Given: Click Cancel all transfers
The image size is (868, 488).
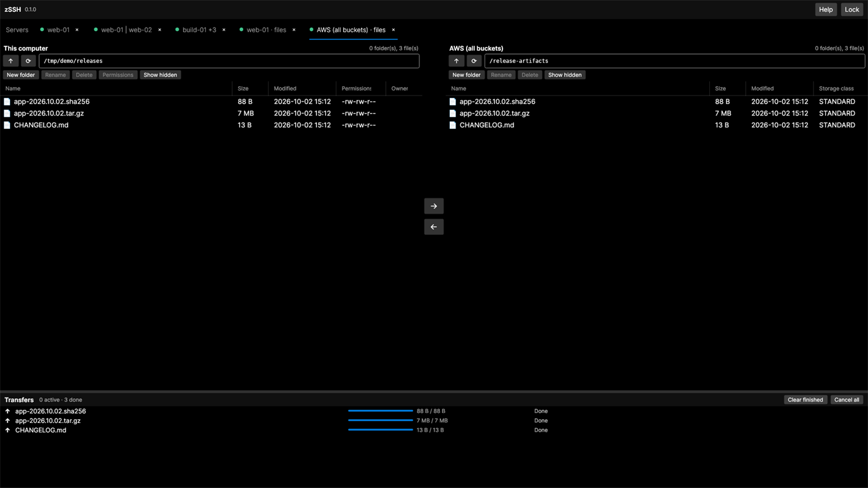Looking at the screenshot, I should (x=847, y=400).
